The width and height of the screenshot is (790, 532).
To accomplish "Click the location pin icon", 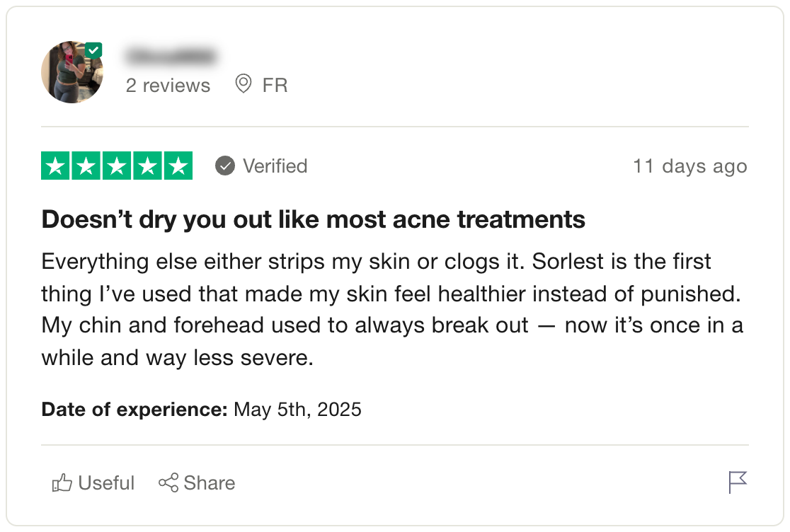I will 244,83.
